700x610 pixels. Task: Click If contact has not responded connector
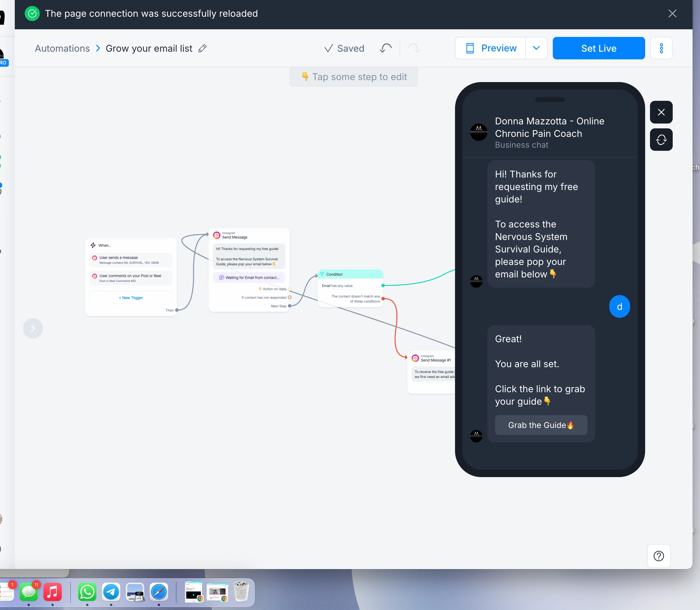[x=290, y=298]
